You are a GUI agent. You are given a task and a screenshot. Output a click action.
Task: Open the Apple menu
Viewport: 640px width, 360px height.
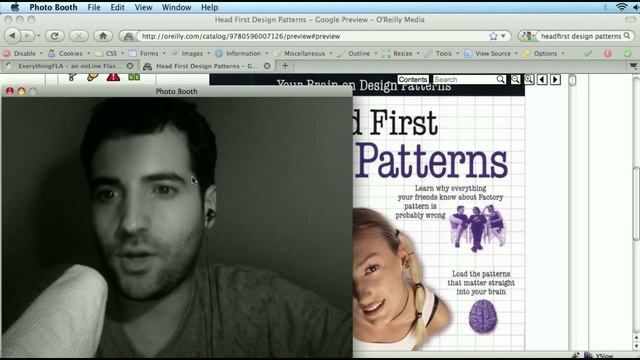(15, 7)
